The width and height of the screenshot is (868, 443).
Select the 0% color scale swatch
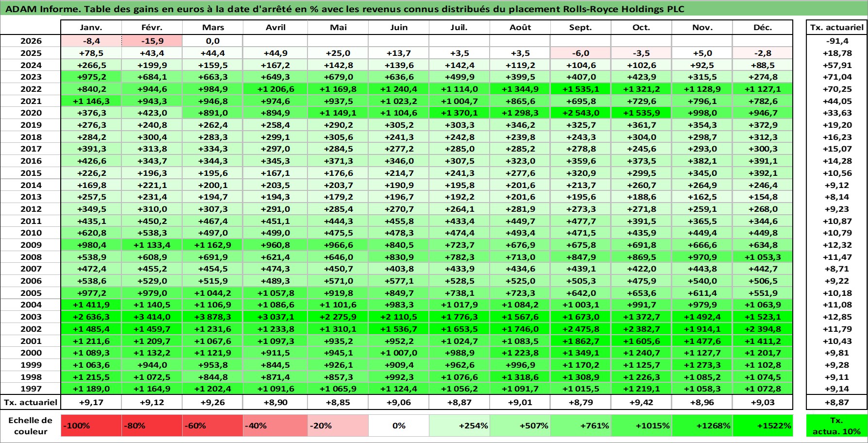[x=399, y=426]
